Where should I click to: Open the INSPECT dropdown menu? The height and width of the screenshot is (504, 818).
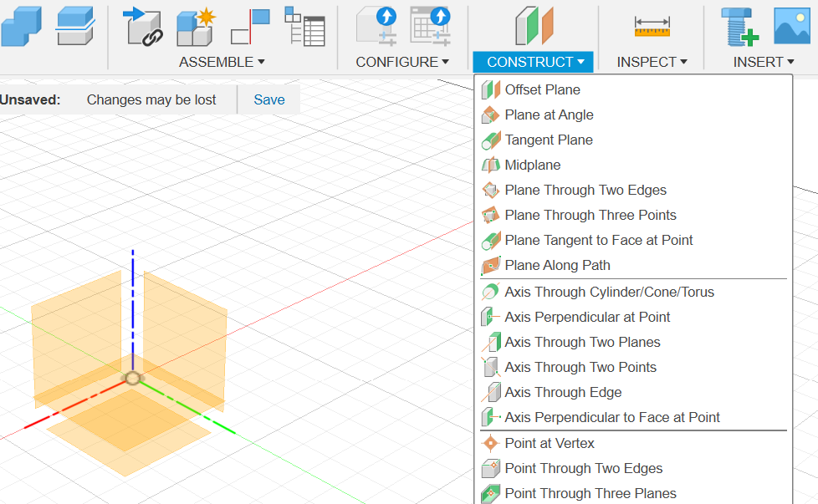[x=652, y=62]
